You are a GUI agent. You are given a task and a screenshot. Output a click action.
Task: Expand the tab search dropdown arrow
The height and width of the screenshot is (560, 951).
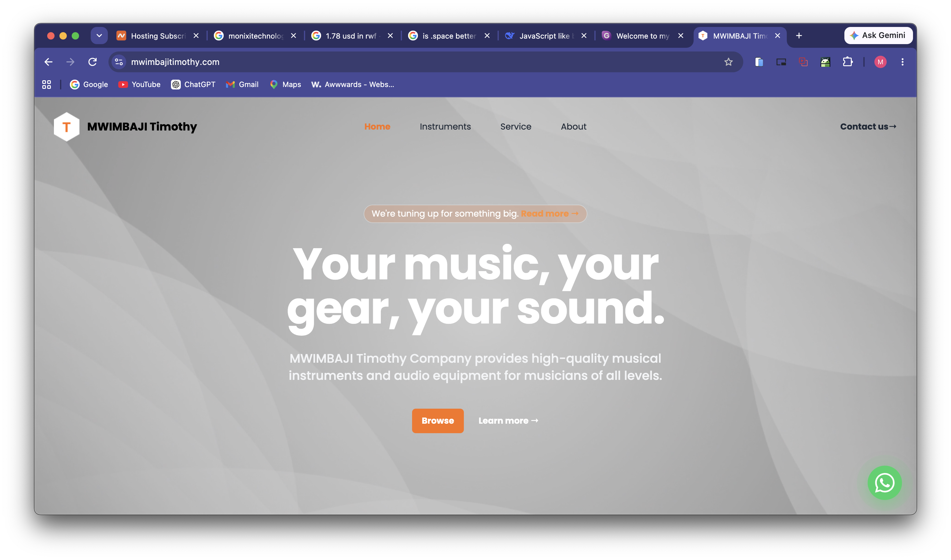(99, 36)
